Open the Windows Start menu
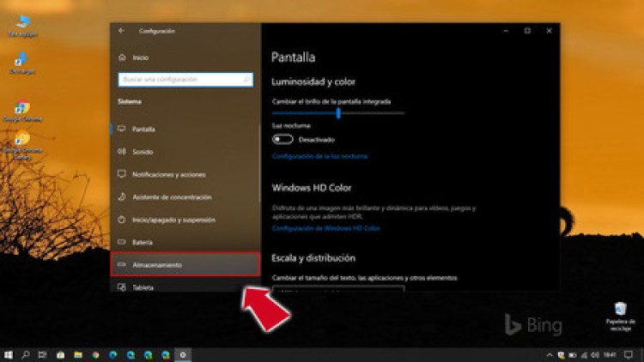The width and height of the screenshot is (644, 362). tap(9, 353)
